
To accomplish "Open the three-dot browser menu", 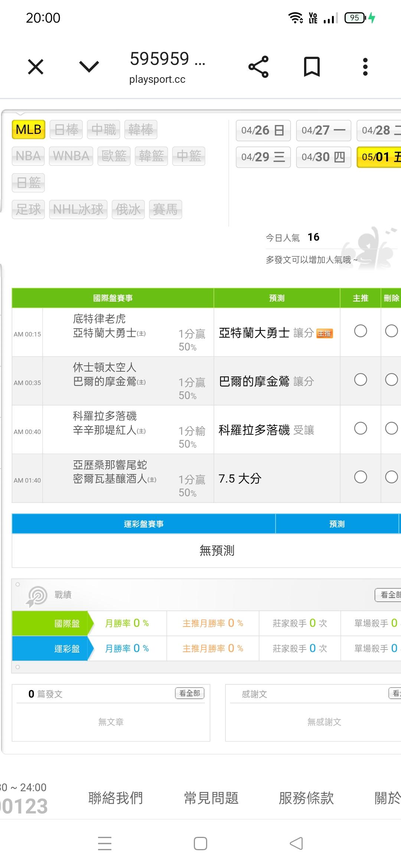I will pyautogui.click(x=365, y=67).
